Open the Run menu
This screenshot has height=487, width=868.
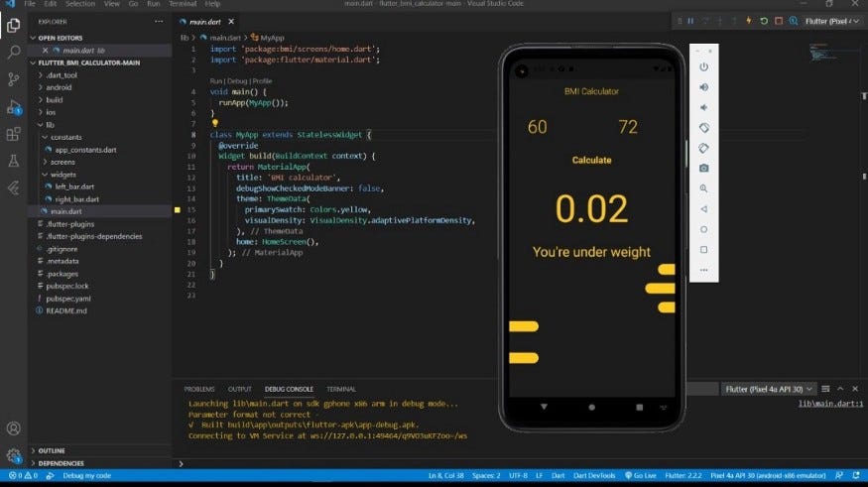pyautogui.click(x=154, y=4)
